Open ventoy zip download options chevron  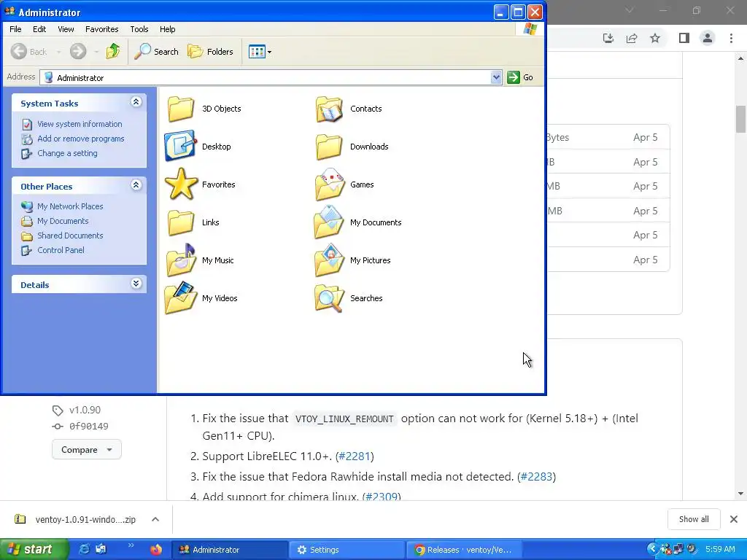point(155,519)
